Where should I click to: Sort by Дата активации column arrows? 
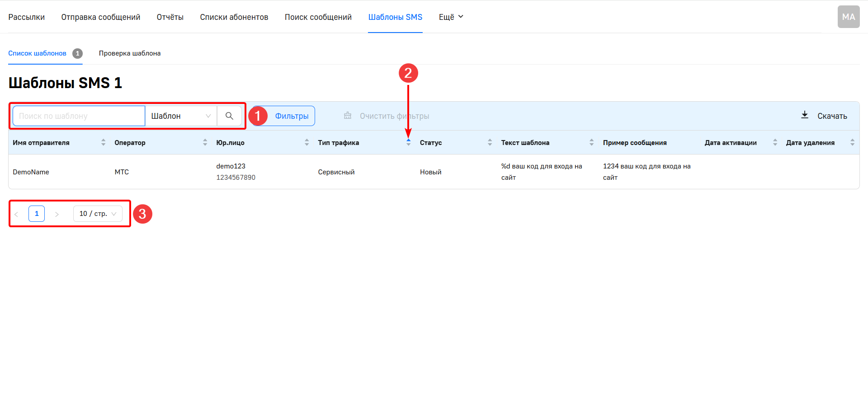click(x=775, y=143)
